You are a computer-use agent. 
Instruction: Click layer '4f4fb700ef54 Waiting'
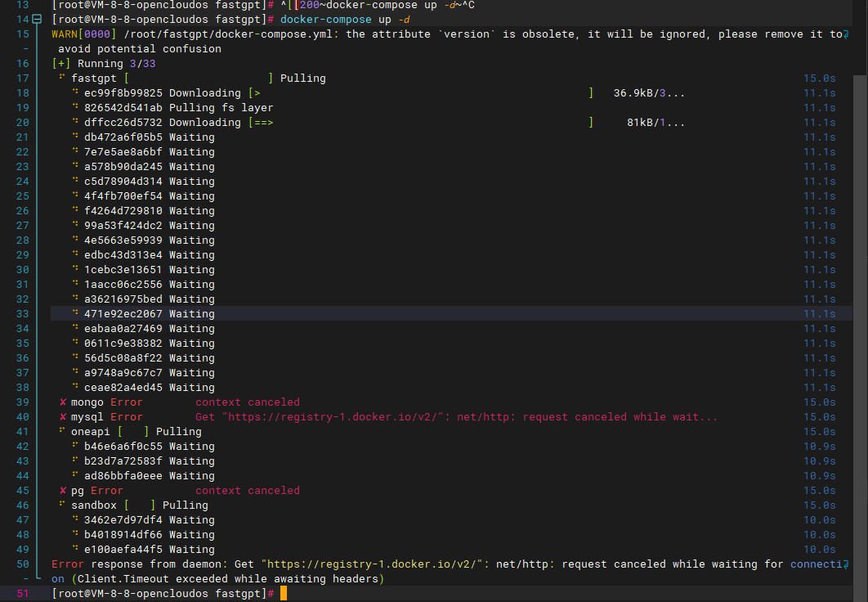tap(149, 195)
